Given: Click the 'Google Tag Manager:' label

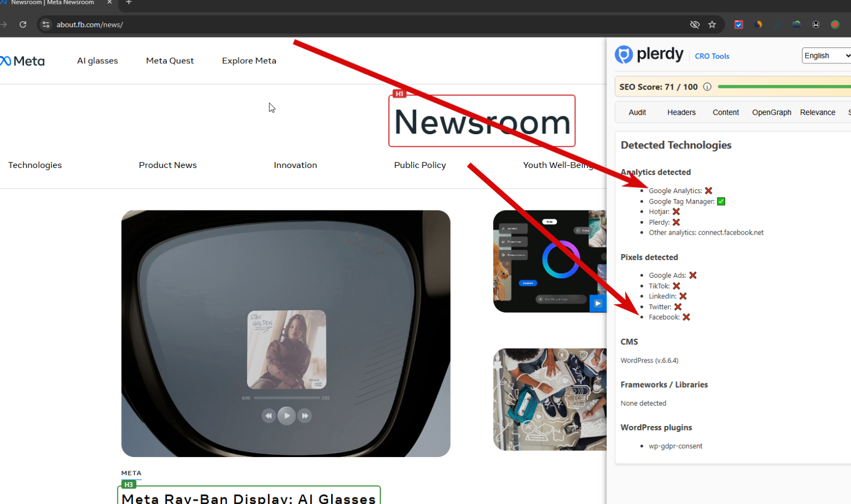Looking at the screenshot, I should [681, 201].
